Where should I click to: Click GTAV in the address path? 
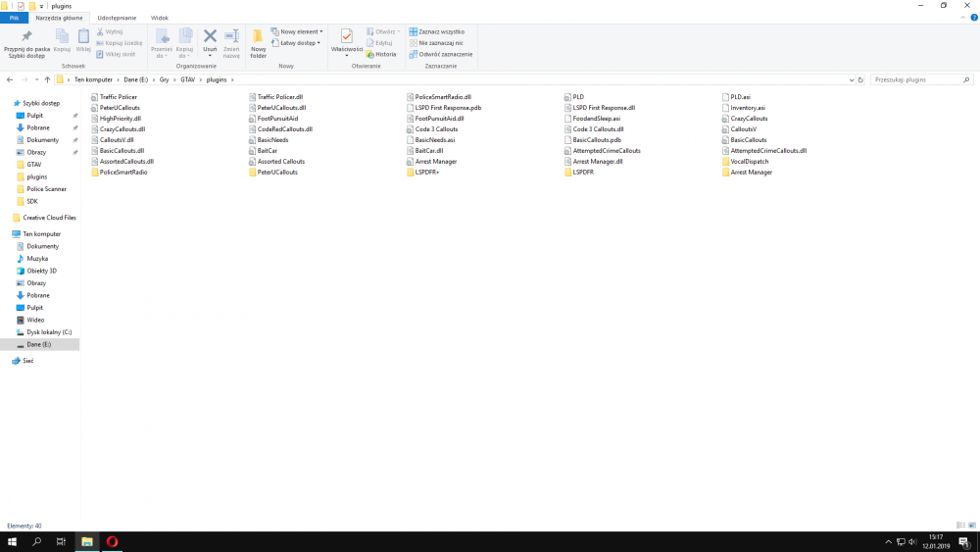[187, 80]
